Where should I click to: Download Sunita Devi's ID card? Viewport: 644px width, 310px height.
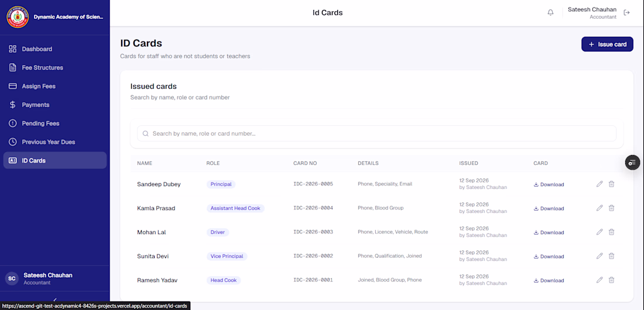click(x=549, y=256)
